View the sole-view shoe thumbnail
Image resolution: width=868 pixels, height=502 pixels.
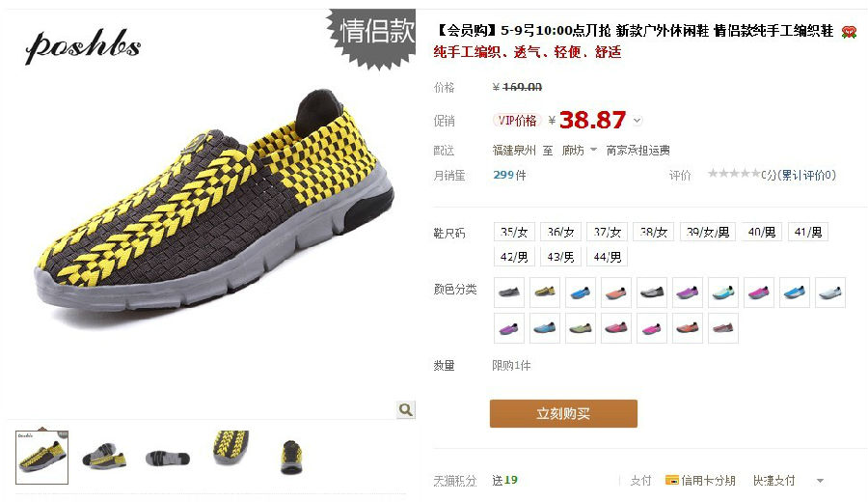coord(168,458)
